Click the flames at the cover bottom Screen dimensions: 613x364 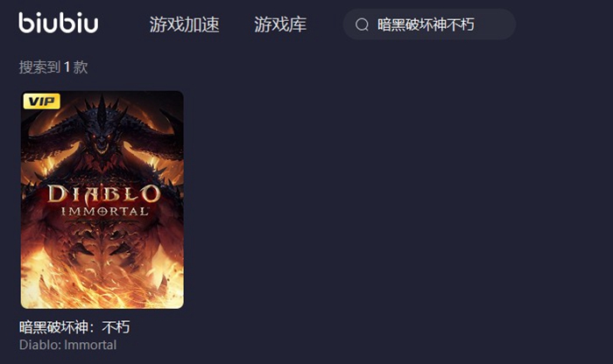tap(102, 283)
